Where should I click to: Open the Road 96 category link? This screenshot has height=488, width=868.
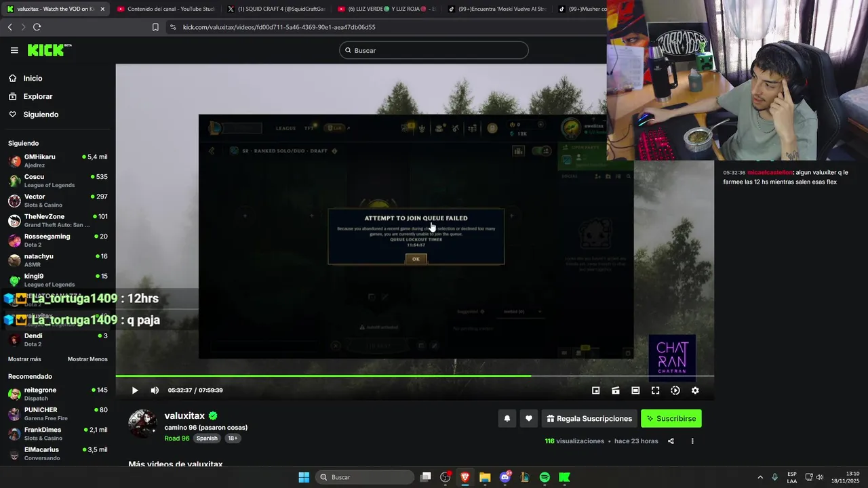(x=177, y=439)
